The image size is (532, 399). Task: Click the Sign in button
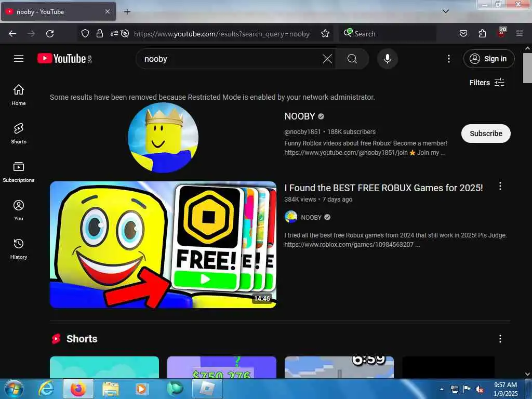[x=488, y=59]
